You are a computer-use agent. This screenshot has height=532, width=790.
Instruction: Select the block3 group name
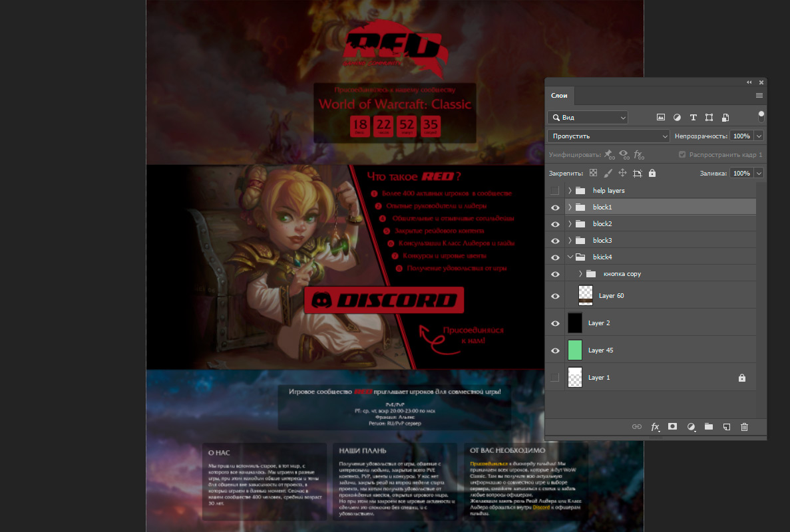pos(602,241)
